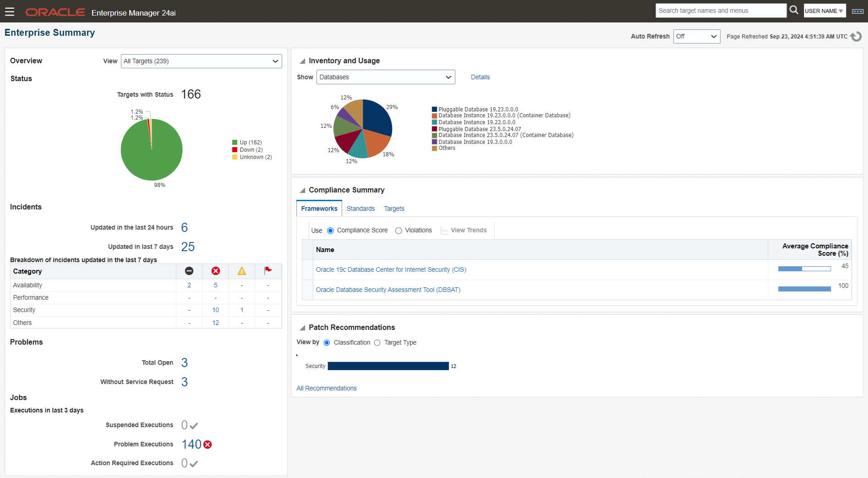Click the red Down (2) legend swatch

tap(235, 150)
